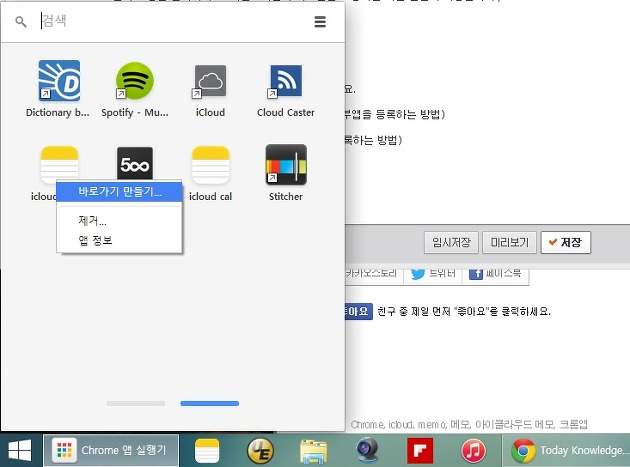
Task: Open the first icloud notes app icon
Action: 59,162
